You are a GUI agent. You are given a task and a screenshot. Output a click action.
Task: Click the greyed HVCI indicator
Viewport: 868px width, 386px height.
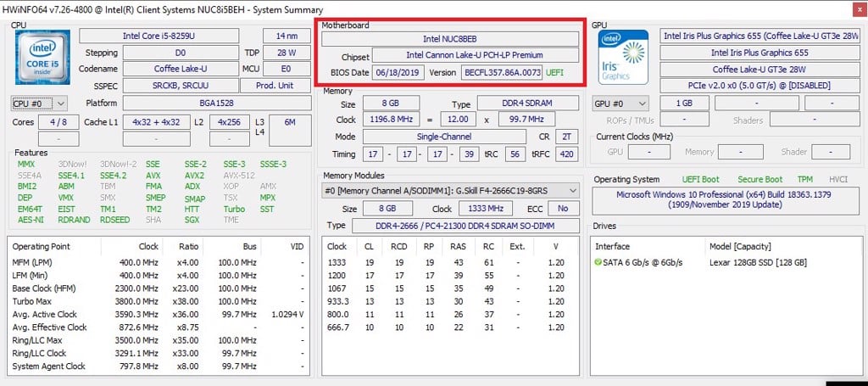[838, 180]
